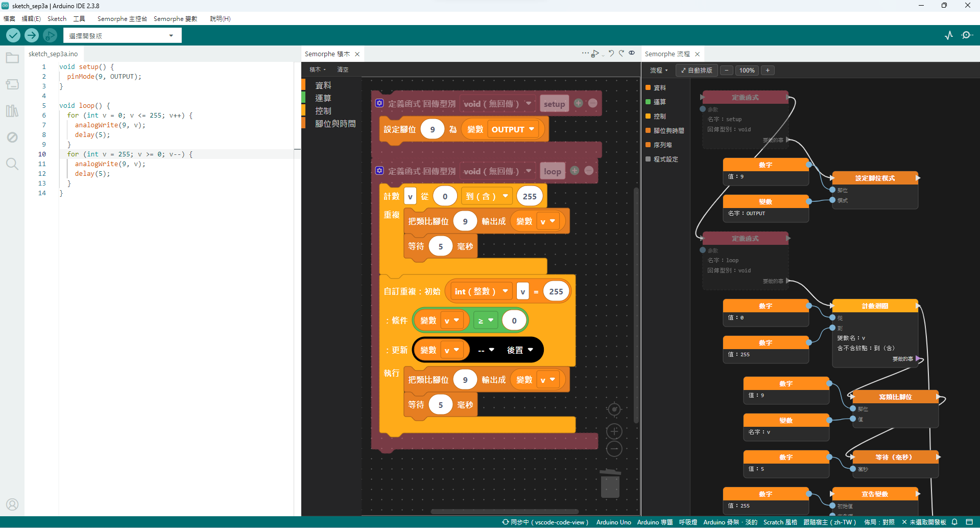The image size is (980, 528).
Task: Click the gear icon on setup function block
Action: click(379, 103)
